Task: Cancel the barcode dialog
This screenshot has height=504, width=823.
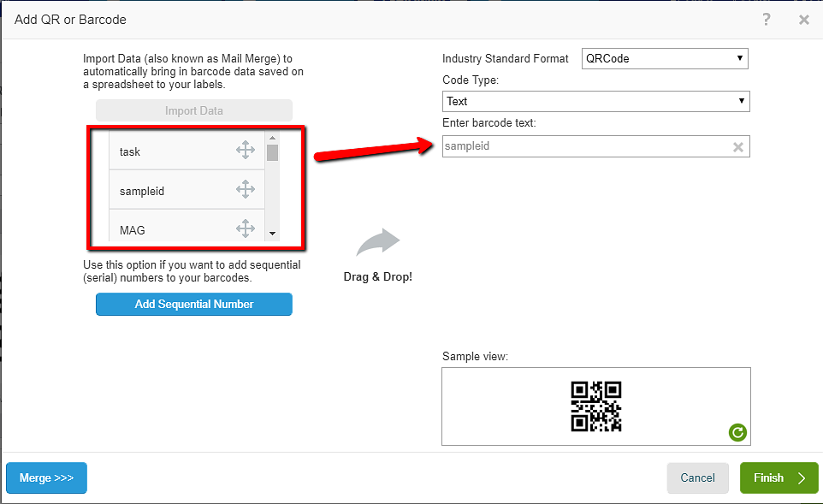Action: pyautogui.click(x=697, y=478)
